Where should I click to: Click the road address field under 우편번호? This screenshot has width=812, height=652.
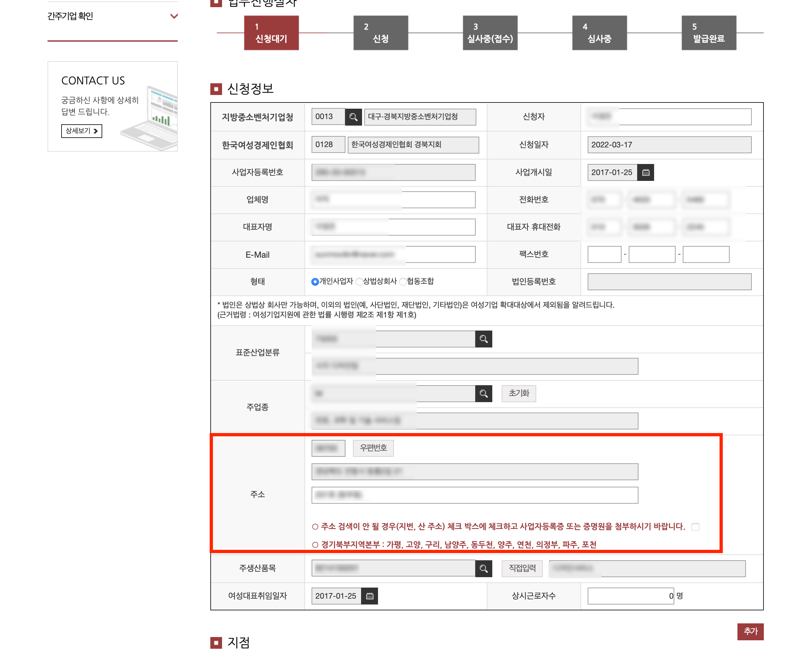pyautogui.click(x=475, y=472)
